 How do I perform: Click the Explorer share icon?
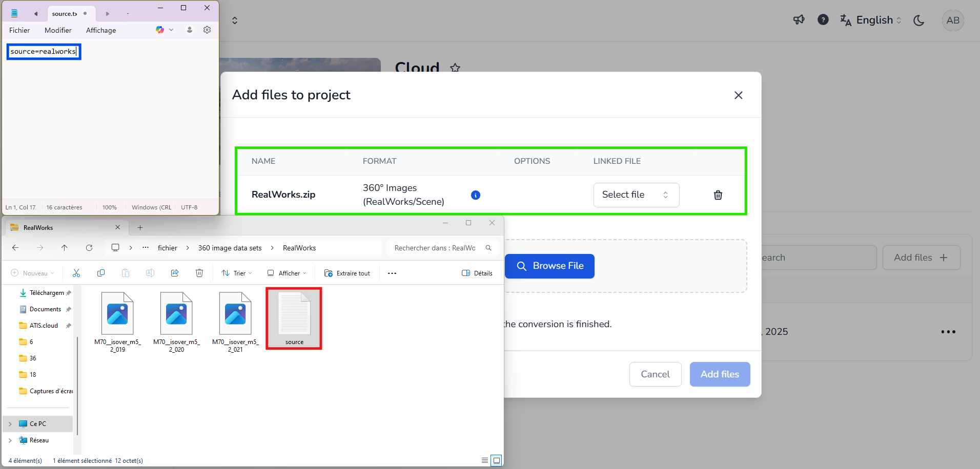[x=175, y=273]
